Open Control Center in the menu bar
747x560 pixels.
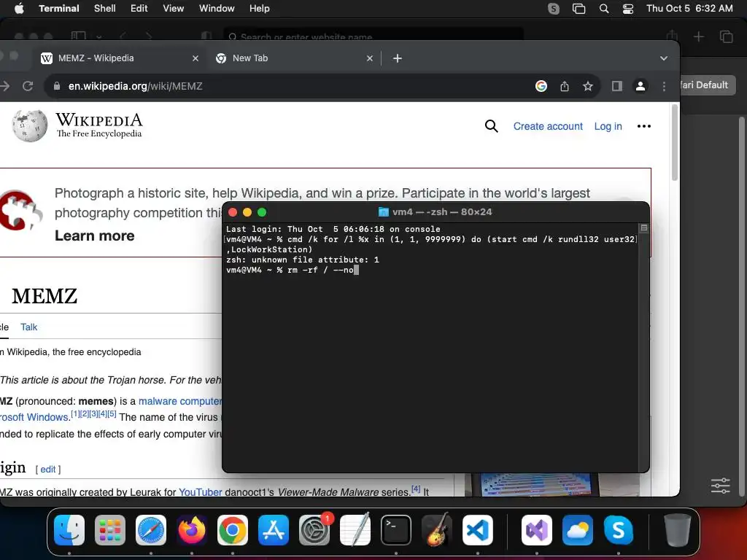point(628,9)
